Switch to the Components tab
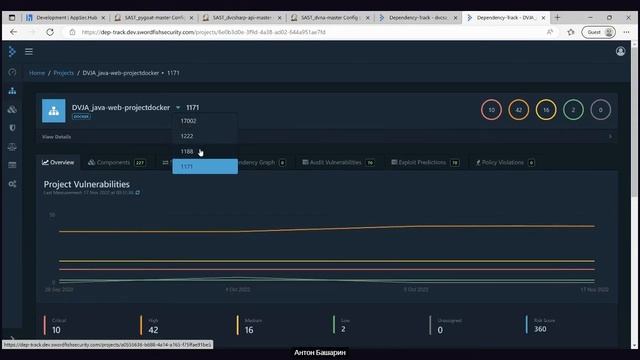Viewport: 640px width, 360px height. pyautogui.click(x=117, y=162)
